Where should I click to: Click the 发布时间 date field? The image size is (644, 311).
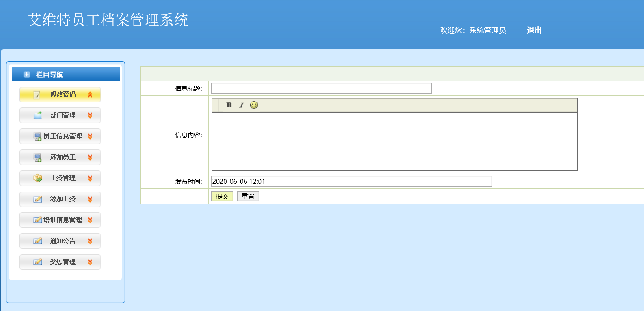pos(351,181)
